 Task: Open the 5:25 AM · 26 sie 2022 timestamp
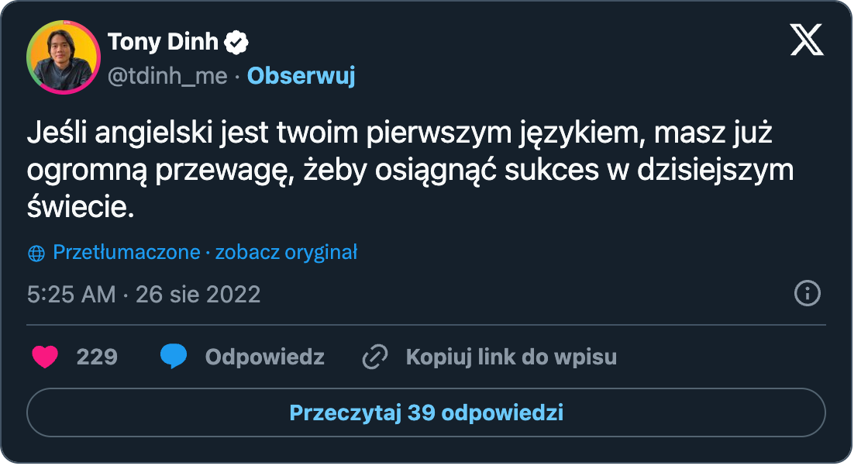coord(144,294)
